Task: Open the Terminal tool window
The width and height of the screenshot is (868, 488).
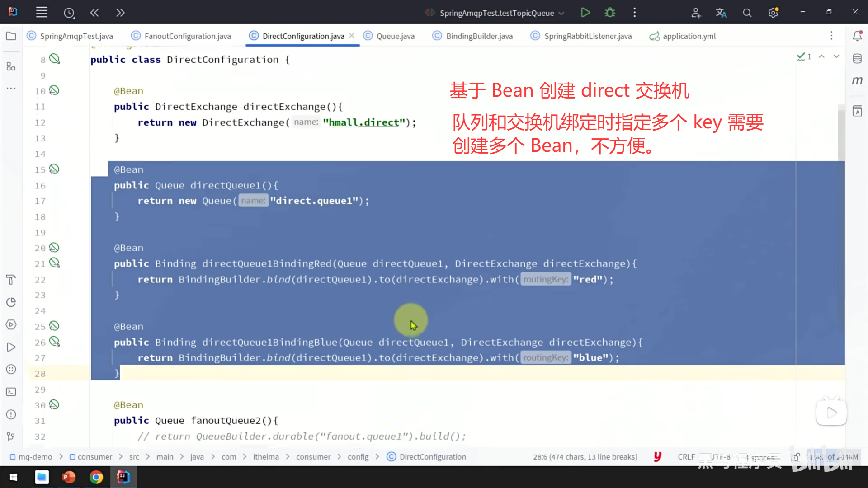Action: click(11, 392)
